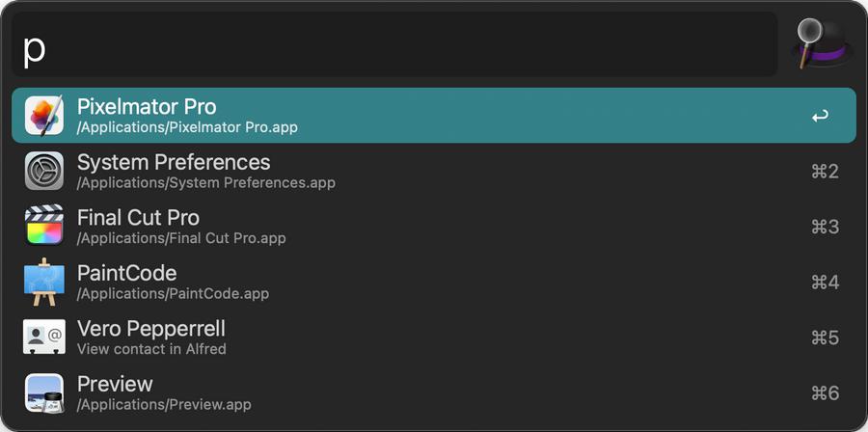Launch Final Cut Pro from results
868x432 pixels.
click(x=434, y=227)
